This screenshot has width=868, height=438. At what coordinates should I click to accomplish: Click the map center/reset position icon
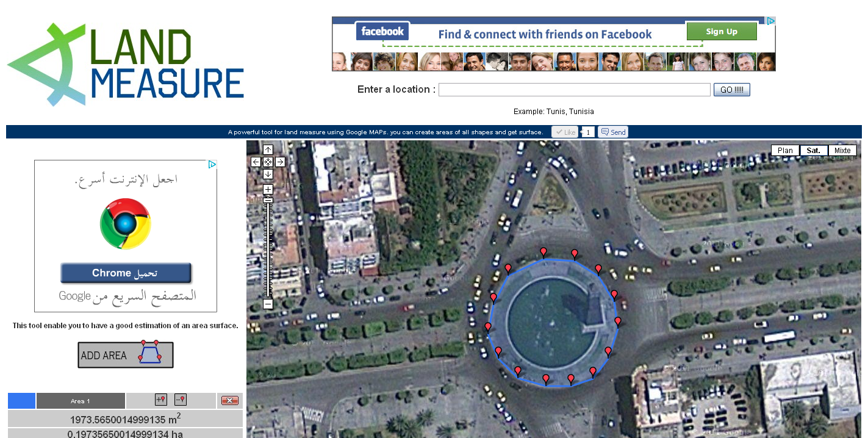[268, 162]
